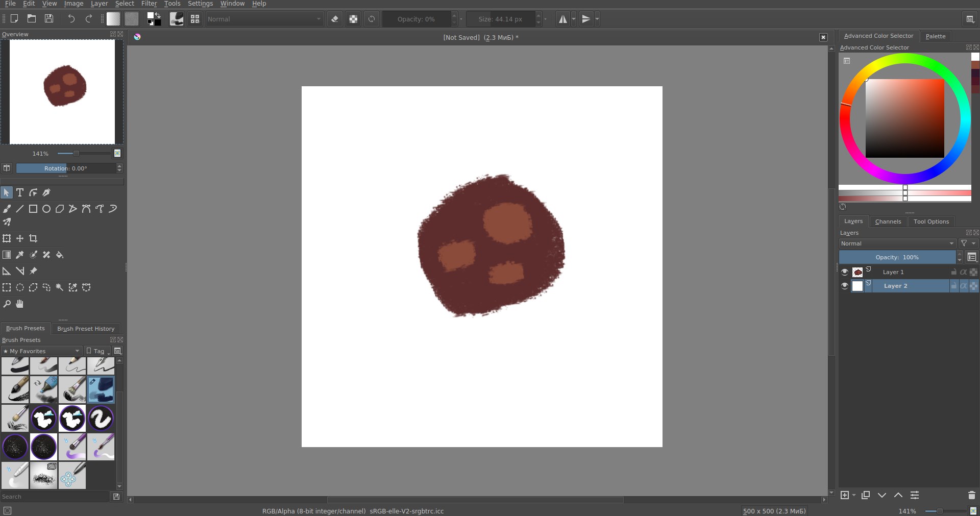The image size is (980, 516).
Task: Hide Layer 1 visibility eye
Action: coord(845,272)
